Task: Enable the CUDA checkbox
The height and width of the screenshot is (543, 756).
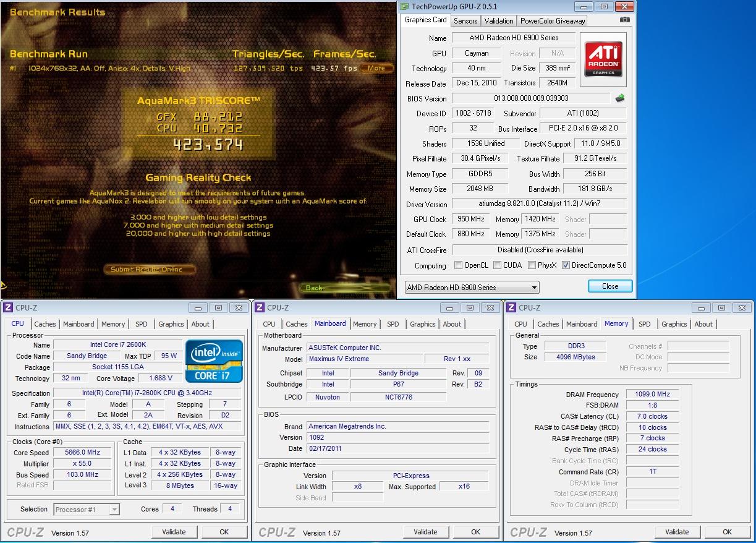Action: point(497,265)
